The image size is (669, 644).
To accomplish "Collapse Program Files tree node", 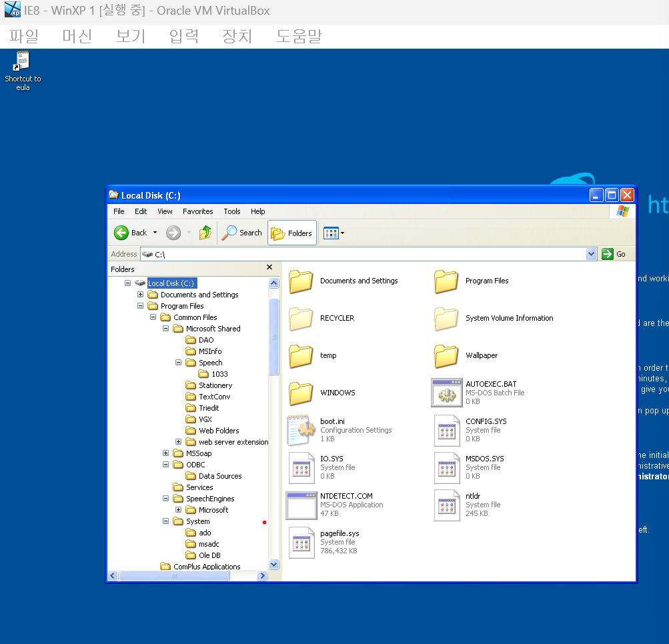I will pos(140,306).
